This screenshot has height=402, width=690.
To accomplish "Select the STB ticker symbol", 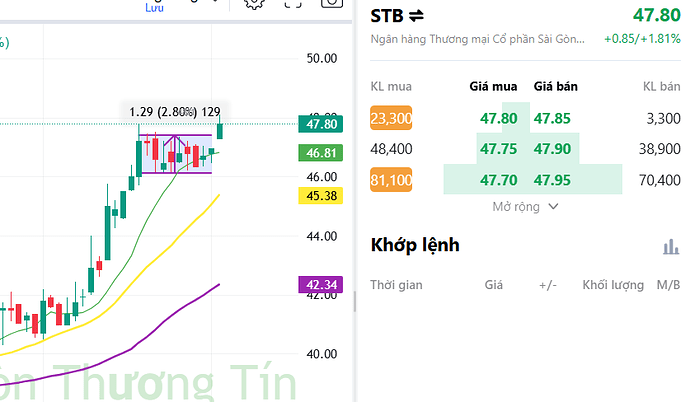I will click(387, 16).
